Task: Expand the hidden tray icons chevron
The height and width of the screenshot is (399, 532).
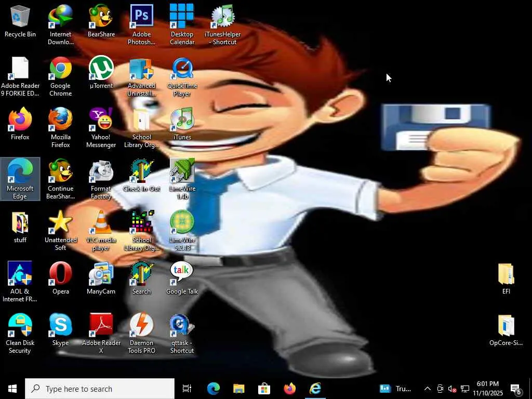Action: 428,389
